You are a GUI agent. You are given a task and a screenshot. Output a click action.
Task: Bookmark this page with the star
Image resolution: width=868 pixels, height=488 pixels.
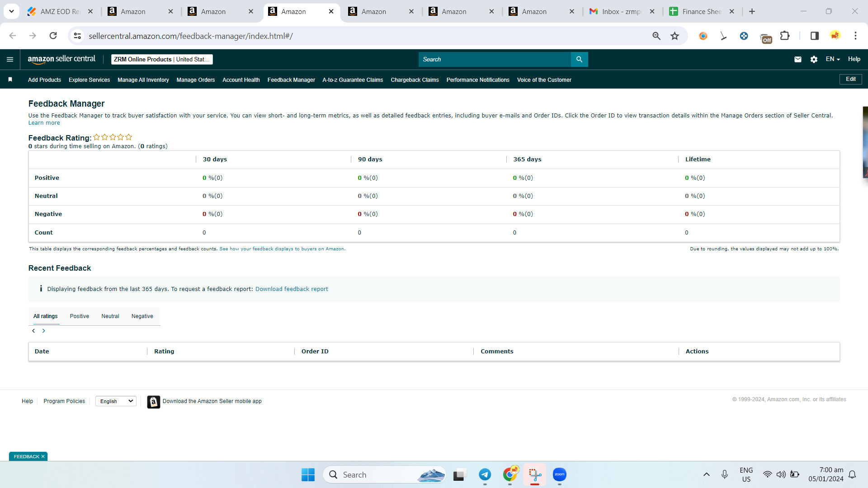click(675, 36)
